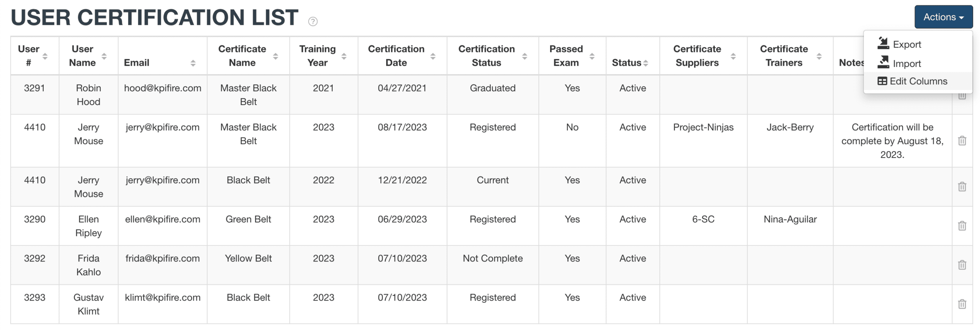Click the Email column sort arrows
Viewport: 980px width, 333px height.
(193, 63)
